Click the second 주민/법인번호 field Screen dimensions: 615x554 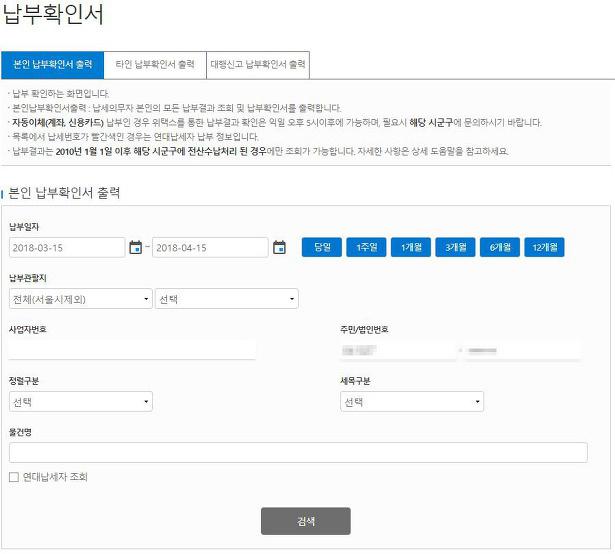[x=522, y=350]
